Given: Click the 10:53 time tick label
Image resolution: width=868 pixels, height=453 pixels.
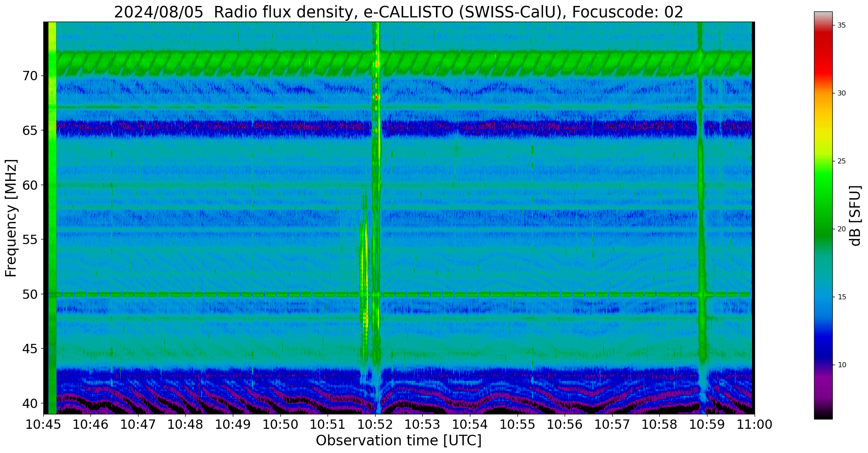Looking at the screenshot, I should click(x=422, y=424).
